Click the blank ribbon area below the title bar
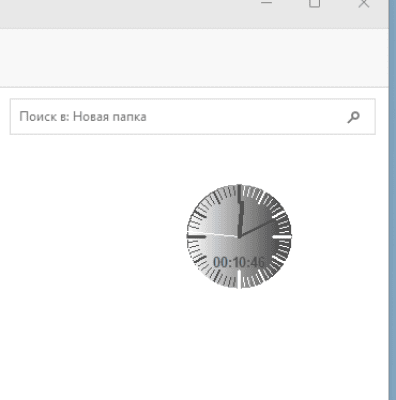The width and height of the screenshot is (396, 400). click(193, 57)
